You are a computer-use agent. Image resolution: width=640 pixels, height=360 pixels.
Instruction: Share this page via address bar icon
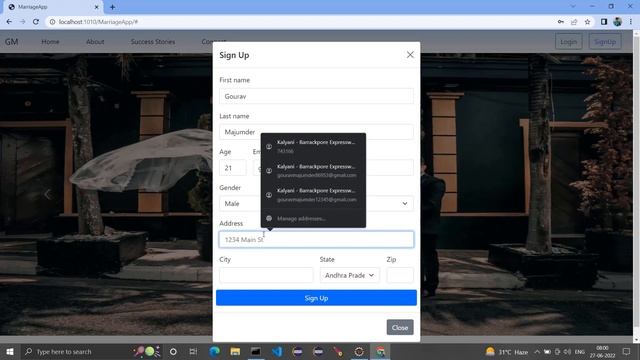click(574, 22)
